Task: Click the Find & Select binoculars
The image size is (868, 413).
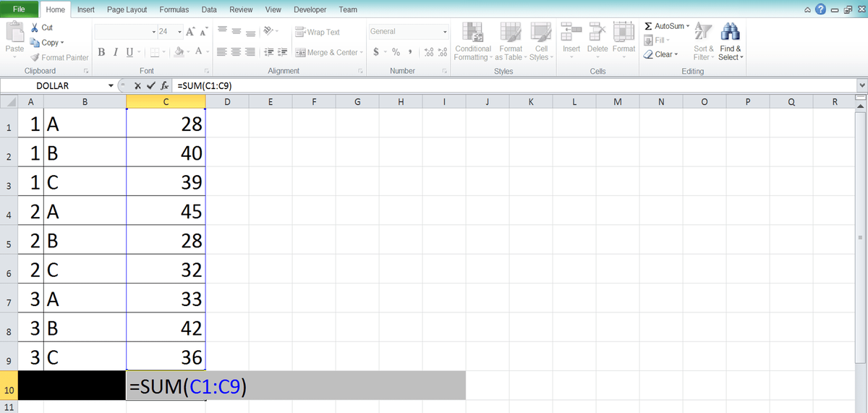Action: click(731, 42)
